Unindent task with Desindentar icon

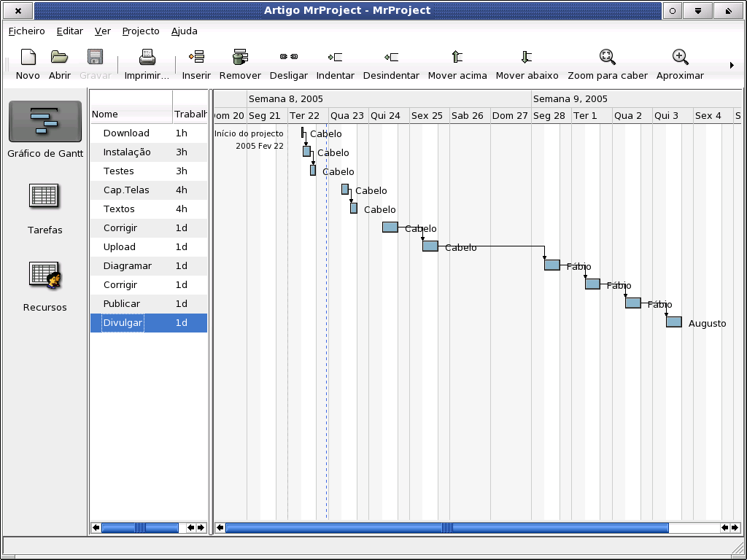(x=391, y=57)
